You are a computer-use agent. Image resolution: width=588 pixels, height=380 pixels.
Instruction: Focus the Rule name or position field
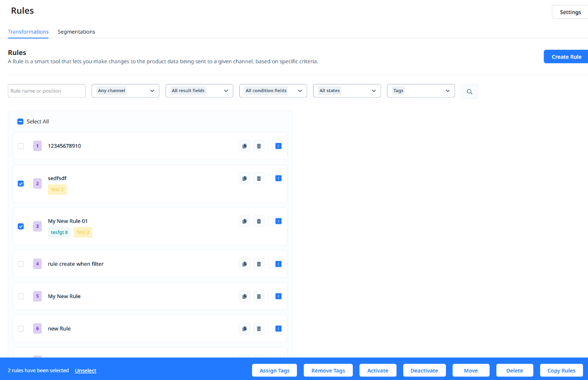pos(46,91)
